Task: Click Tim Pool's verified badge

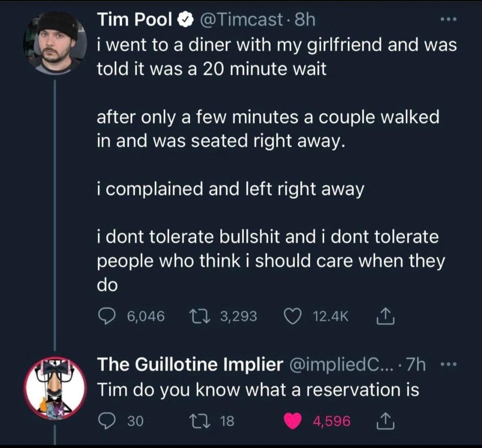Action: 185,20
